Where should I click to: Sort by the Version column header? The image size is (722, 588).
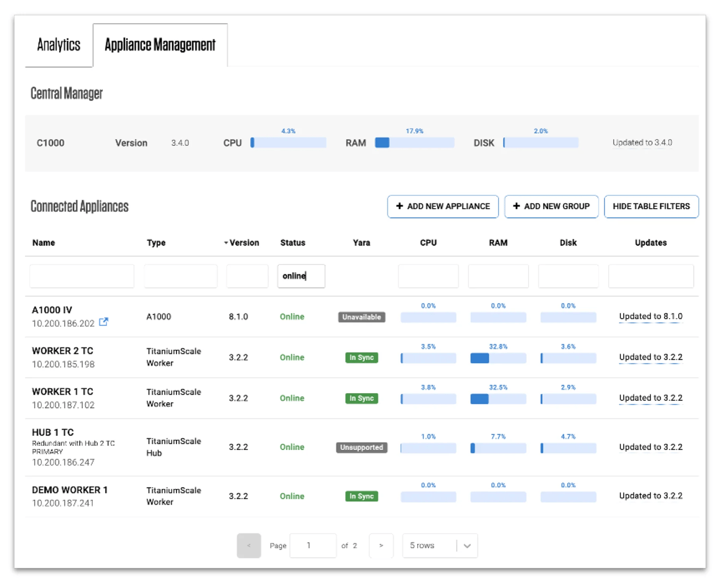point(244,243)
